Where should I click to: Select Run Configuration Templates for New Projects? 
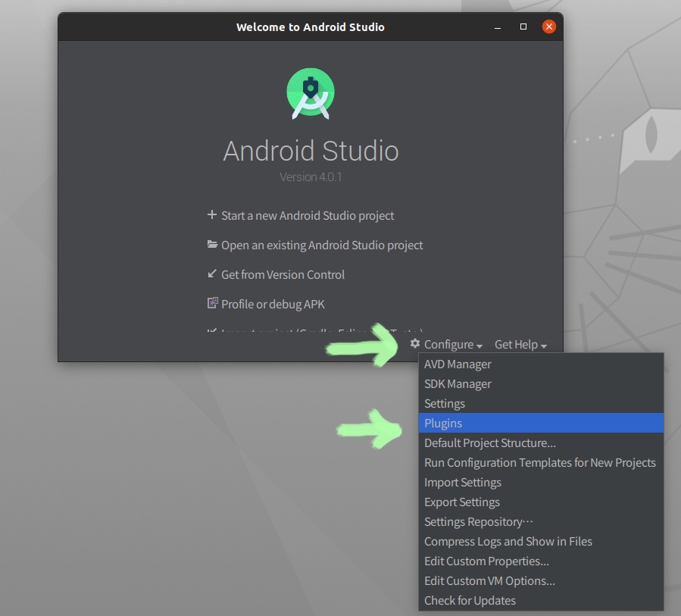pos(541,463)
